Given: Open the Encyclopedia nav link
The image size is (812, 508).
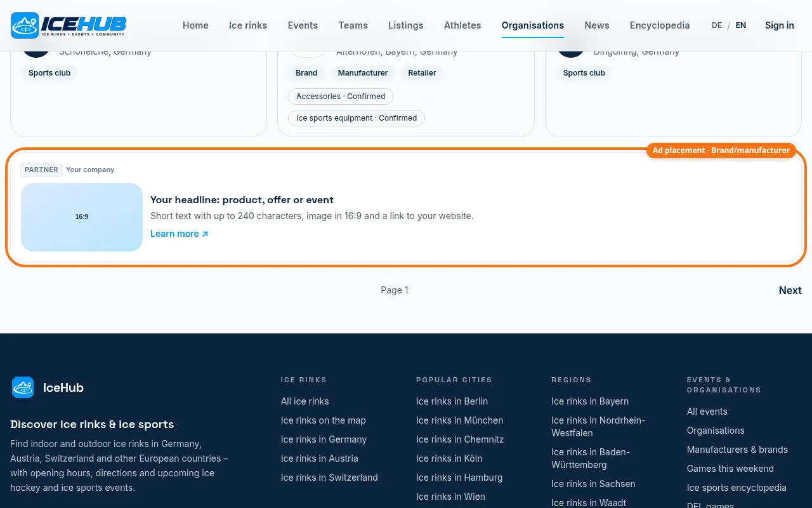Looking at the screenshot, I should [660, 25].
